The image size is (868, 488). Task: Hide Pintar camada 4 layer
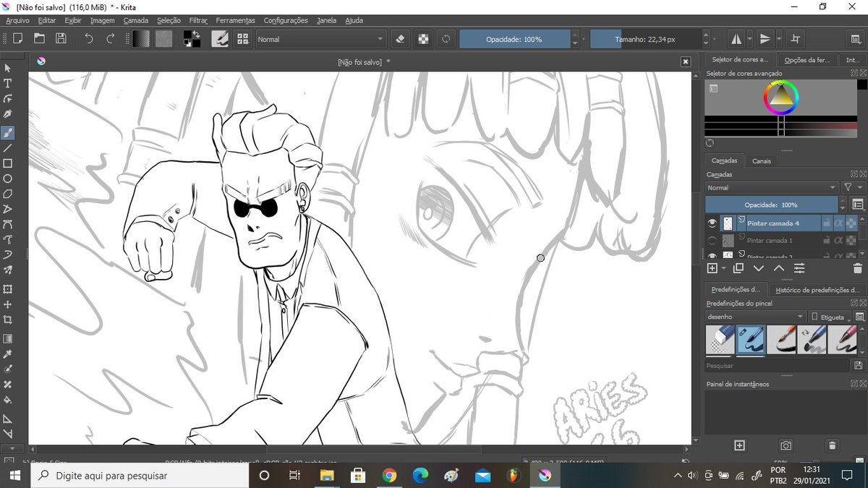712,223
